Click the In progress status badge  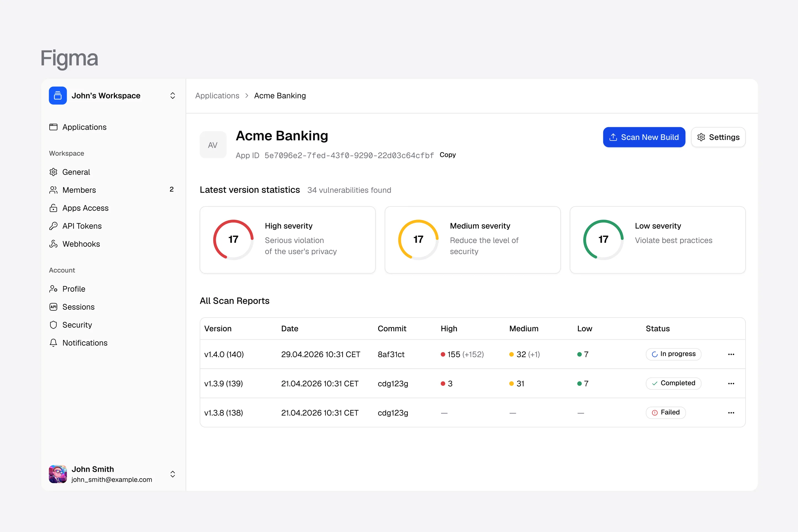click(x=674, y=354)
